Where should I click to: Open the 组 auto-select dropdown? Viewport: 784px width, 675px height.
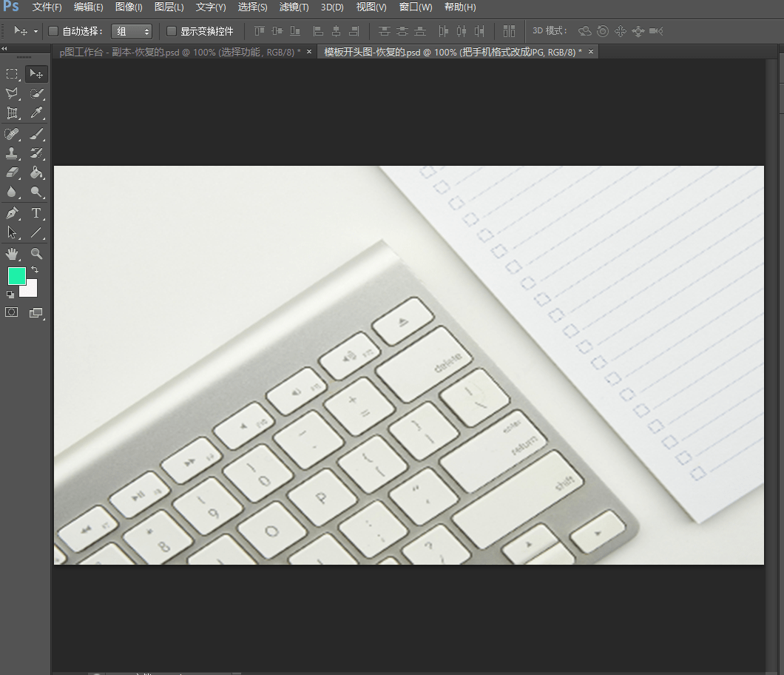point(132,31)
